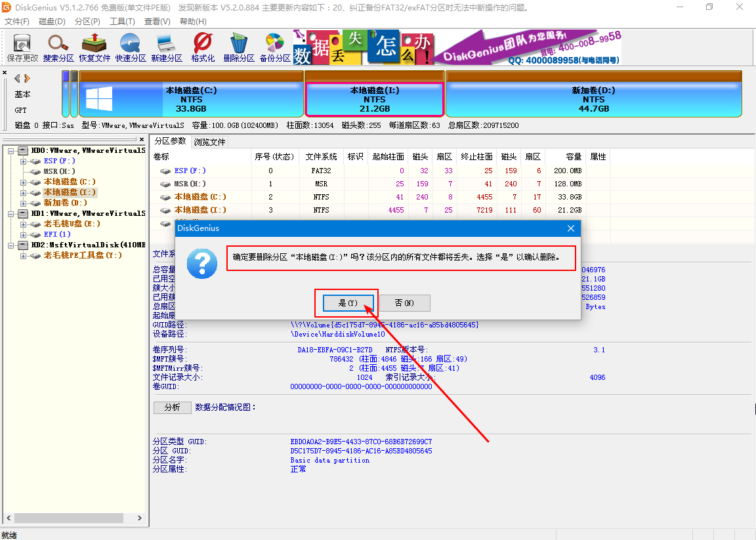Open the 查看(V) menu
Viewport: 756px width, 540px height.
click(157, 22)
